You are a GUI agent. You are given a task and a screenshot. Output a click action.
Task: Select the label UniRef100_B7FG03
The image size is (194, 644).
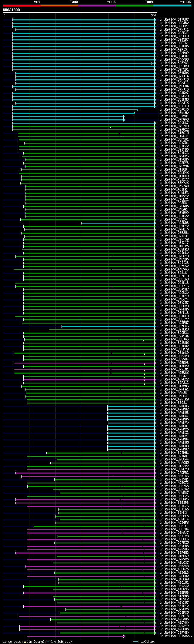(174, 119)
